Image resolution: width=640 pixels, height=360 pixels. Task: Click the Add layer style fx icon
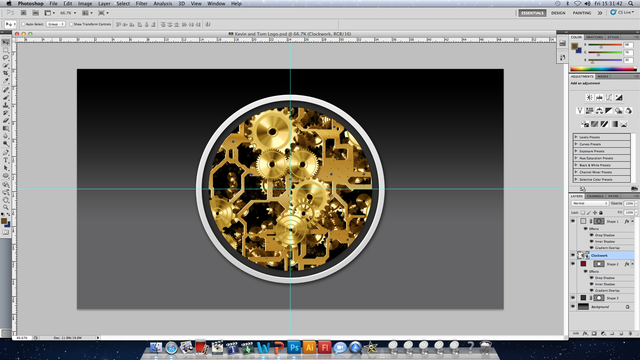click(585, 333)
